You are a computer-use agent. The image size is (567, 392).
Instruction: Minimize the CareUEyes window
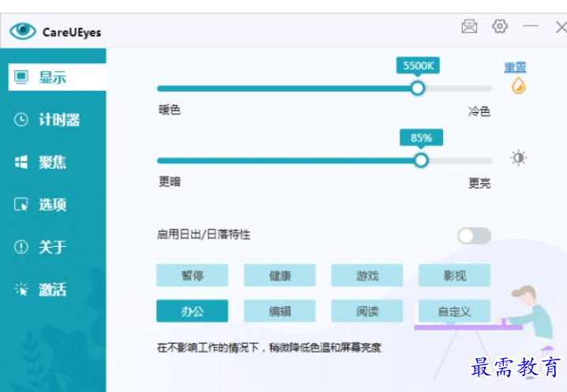tap(530, 26)
